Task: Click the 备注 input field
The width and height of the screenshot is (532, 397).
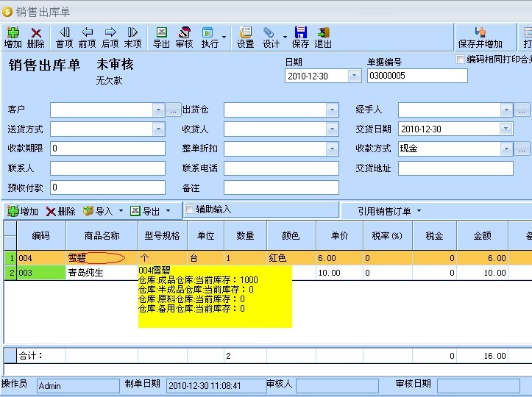Action: (281, 187)
